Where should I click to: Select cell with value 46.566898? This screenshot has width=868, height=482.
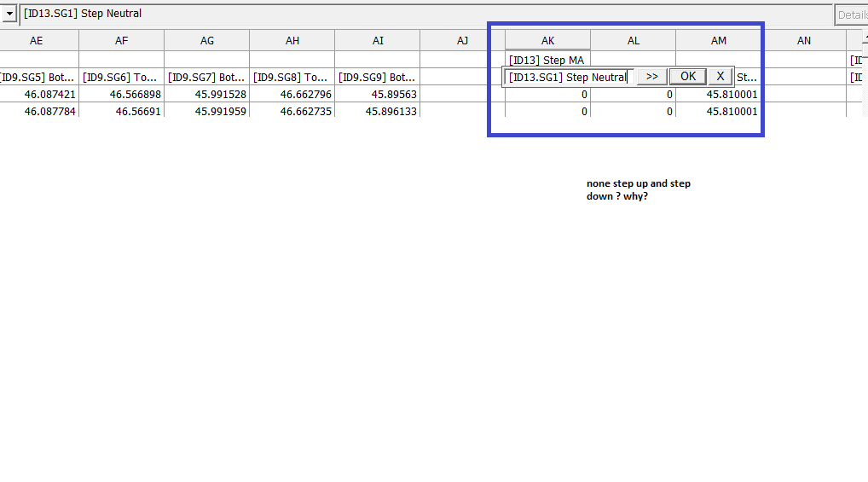tap(121, 94)
